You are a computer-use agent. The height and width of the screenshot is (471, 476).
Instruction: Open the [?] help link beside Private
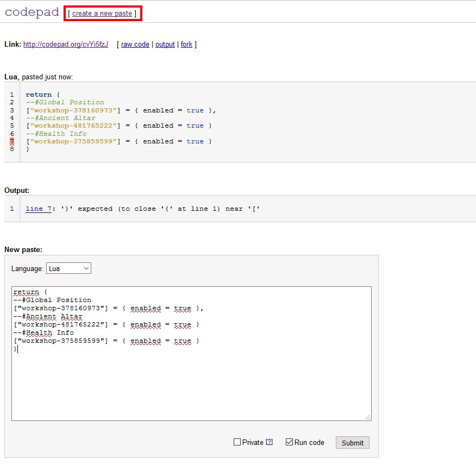[x=269, y=442]
